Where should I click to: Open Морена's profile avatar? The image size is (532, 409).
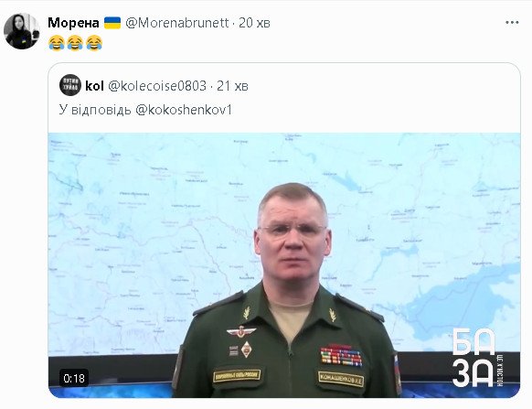[x=21, y=31]
